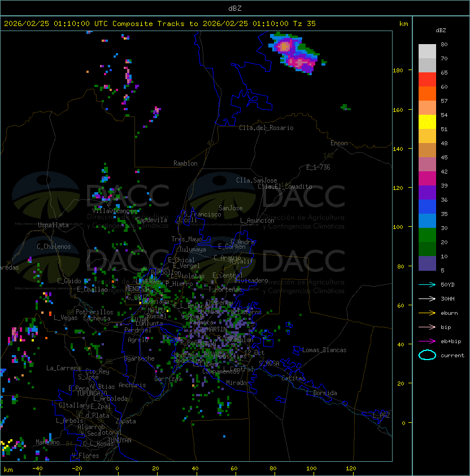Click the 'Divisadero' map label

[251, 280]
